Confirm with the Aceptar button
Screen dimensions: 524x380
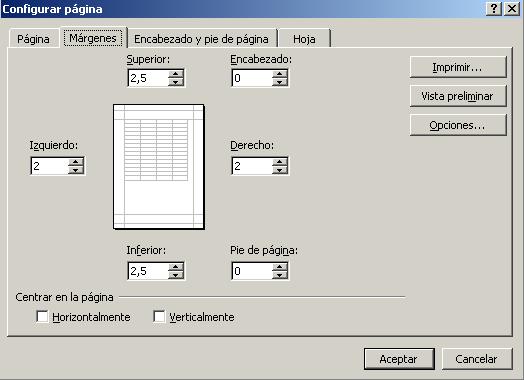(399, 359)
